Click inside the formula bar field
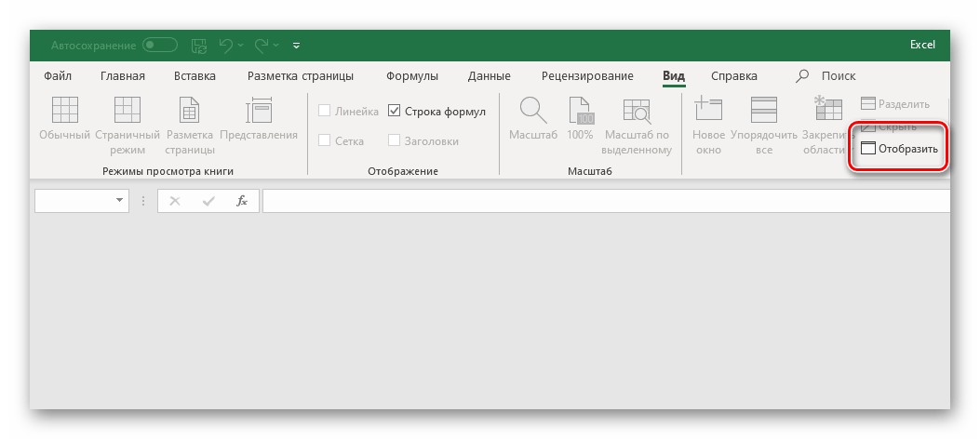The image size is (980, 439). click(x=605, y=201)
